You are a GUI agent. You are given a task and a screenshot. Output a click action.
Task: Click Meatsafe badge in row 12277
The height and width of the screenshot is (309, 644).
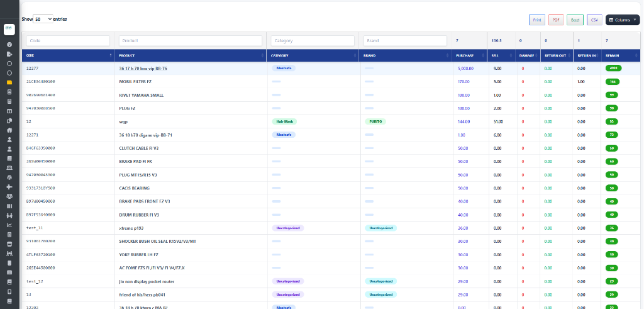click(284, 68)
